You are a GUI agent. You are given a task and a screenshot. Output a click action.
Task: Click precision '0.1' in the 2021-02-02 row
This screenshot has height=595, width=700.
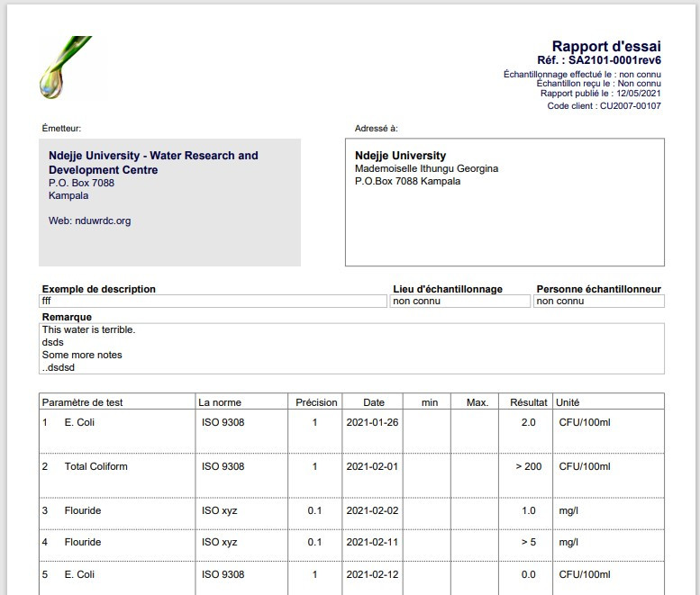click(x=314, y=510)
